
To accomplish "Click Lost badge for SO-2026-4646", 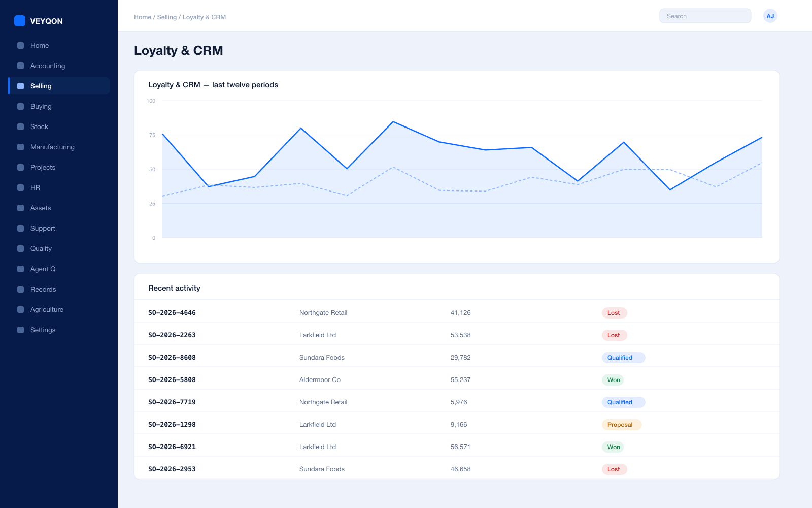I will click(x=614, y=313).
